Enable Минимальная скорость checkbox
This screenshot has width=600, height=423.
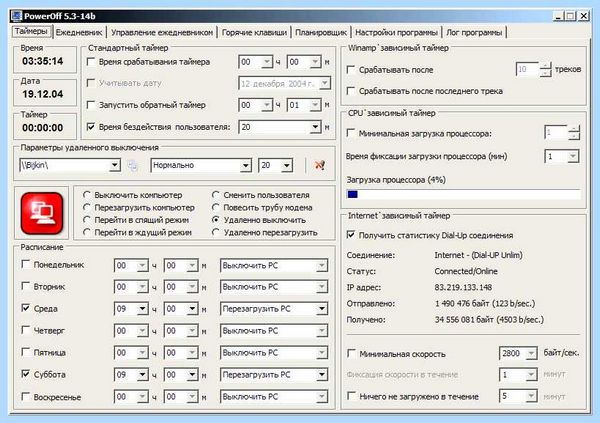[x=351, y=353]
